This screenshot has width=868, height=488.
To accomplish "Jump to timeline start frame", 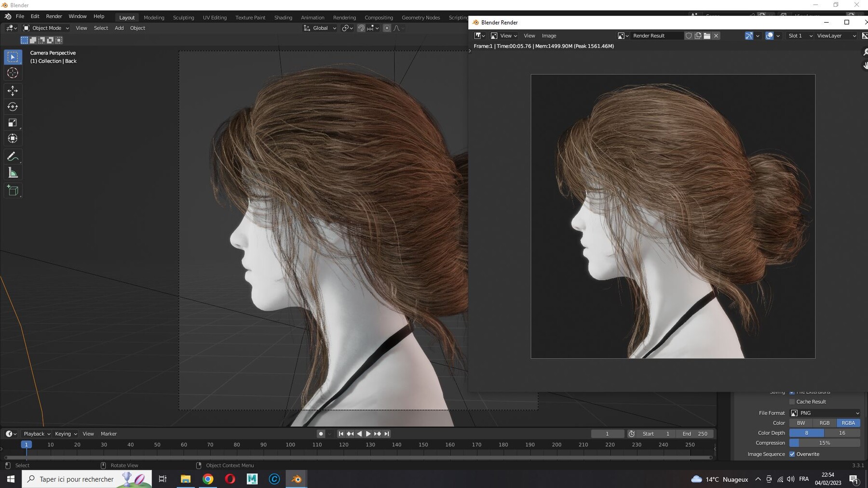I will point(341,434).
